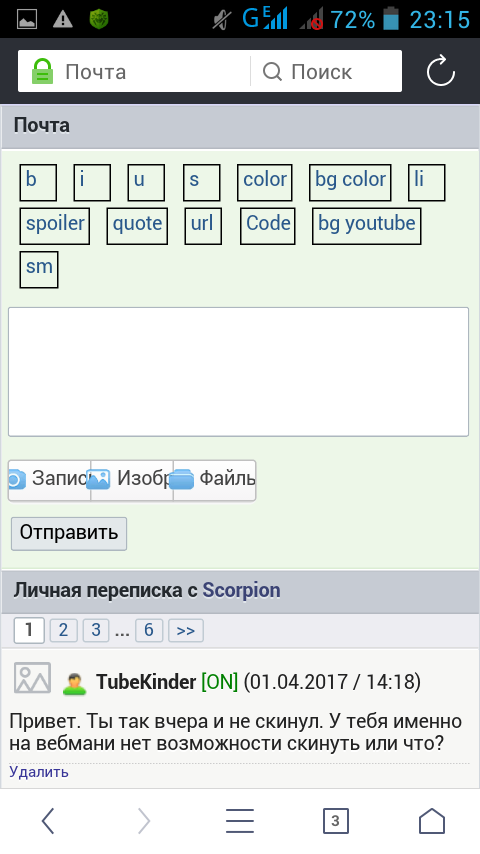The height and width of the screenshot is (854, 480).
Task: Focus the message text area
Action: tap(239, 372)
